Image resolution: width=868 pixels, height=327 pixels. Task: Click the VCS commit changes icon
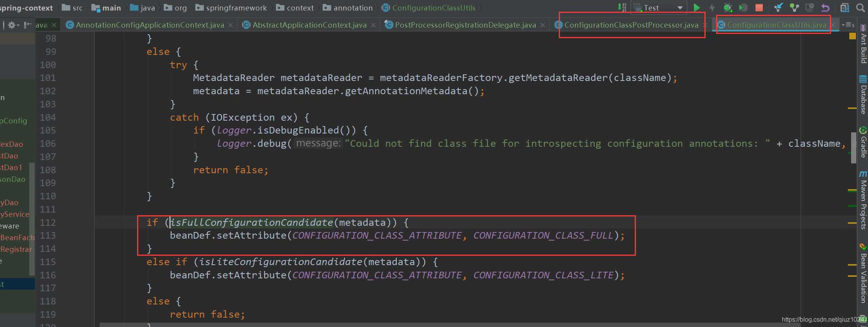tap(794, 8)
